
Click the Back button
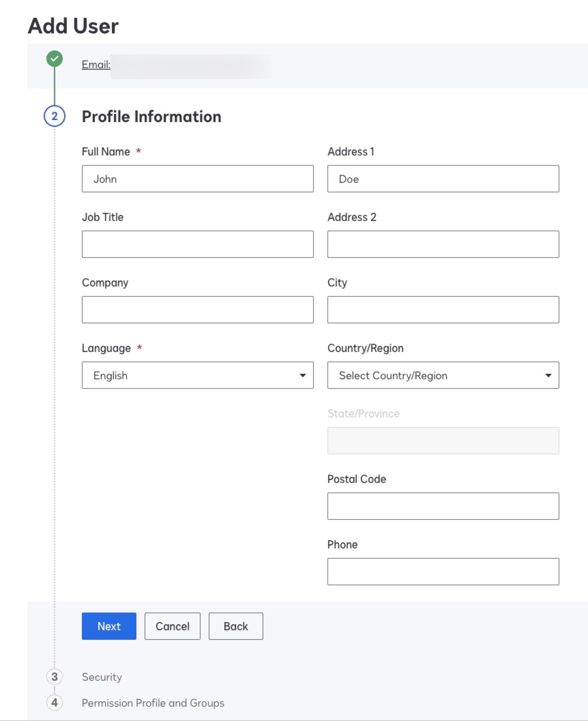pyautogui.click(x=236, y=626)
